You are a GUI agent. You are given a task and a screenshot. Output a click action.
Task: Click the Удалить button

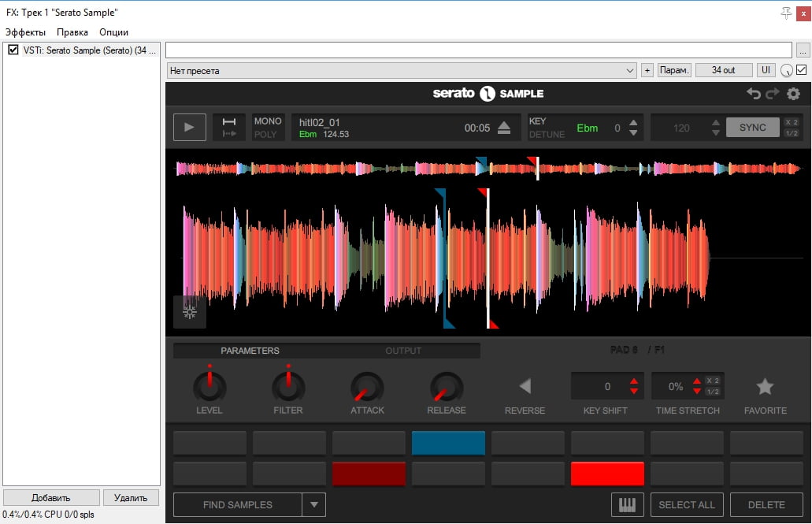click(x=131, y=497)
